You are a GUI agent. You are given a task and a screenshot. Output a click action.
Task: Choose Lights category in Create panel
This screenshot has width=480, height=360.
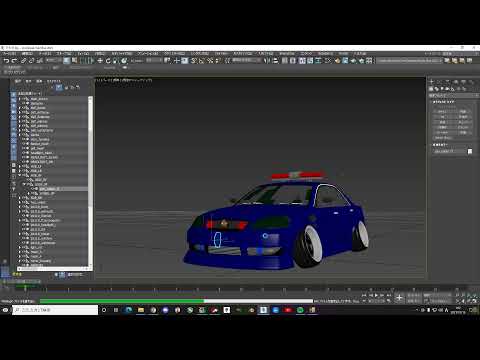(442, 89)
